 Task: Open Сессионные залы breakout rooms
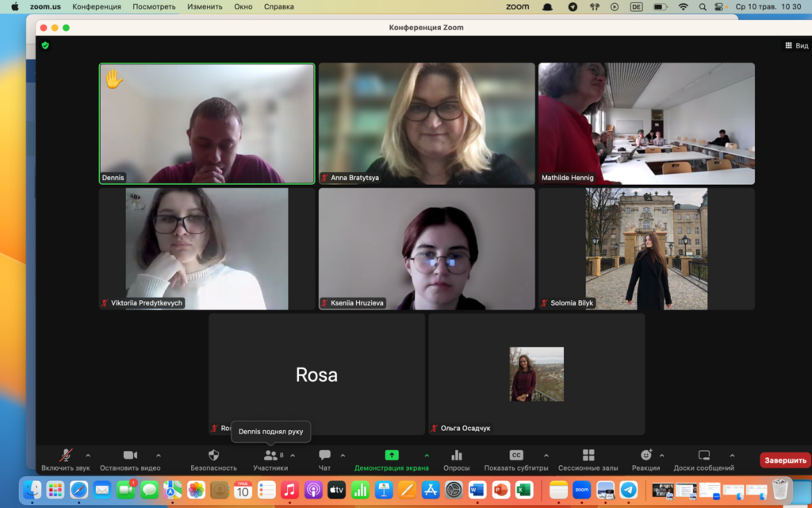[x=588, y=456]
